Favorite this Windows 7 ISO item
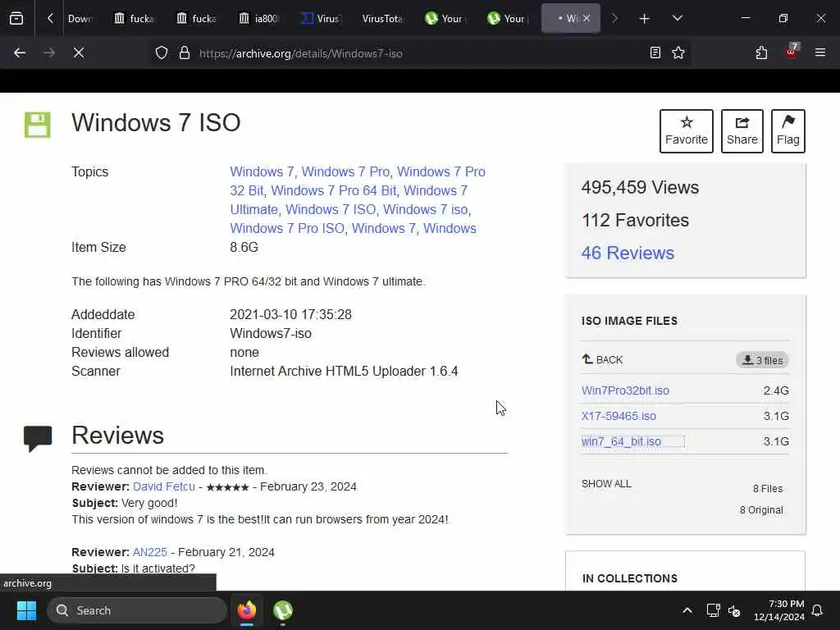Viewport: 840px width, 630px height. [687, 131]
